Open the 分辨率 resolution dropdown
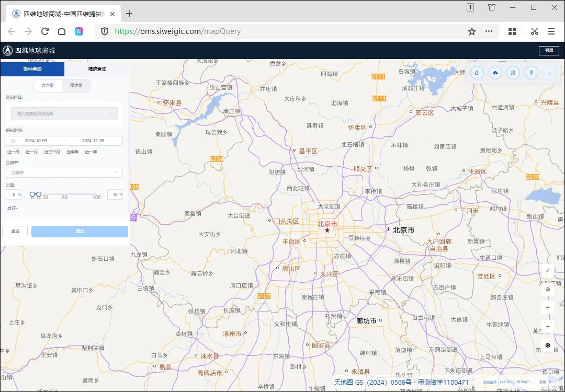Viewport: 565px width, 392px height. (64, 172)
